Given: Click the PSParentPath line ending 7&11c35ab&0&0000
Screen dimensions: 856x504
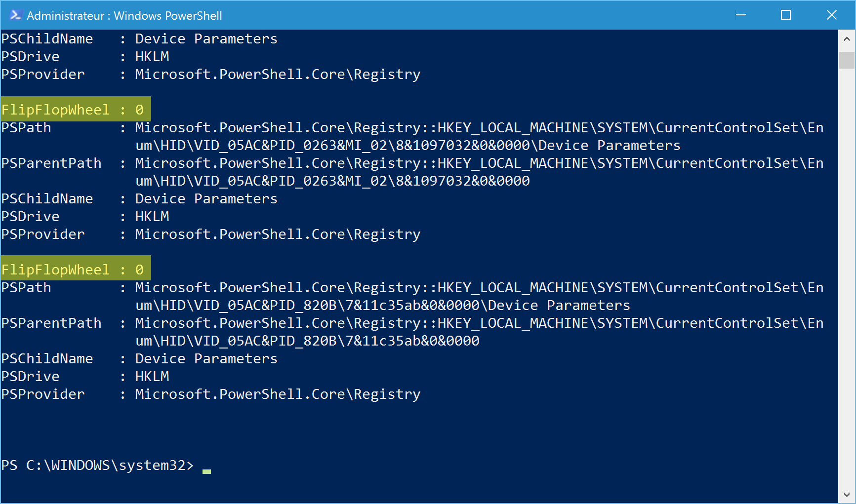Looking at the screenshot, I should (412, 332).
